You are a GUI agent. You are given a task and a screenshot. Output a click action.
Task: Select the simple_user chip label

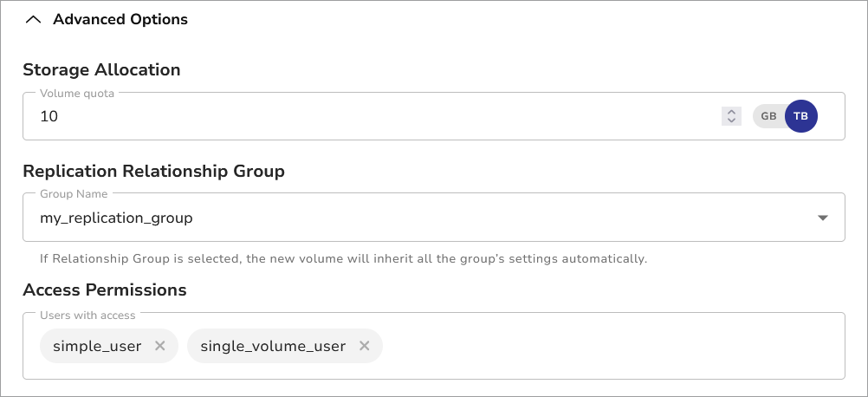click(x=97, y=346)
